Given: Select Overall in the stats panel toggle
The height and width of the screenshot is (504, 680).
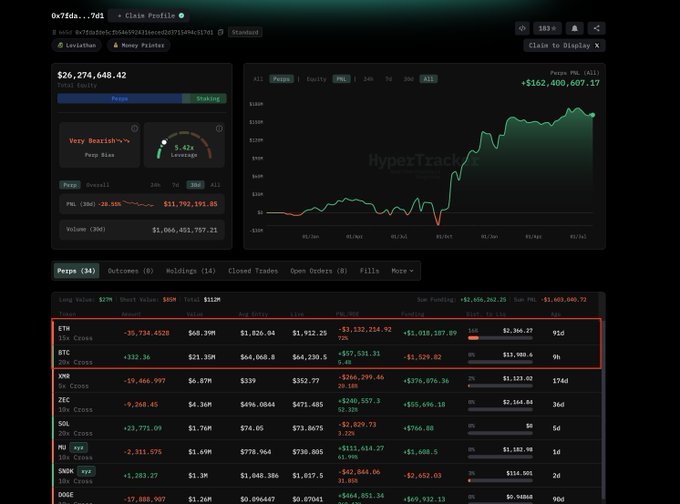Looking at the screenshot, I should 98,185.
